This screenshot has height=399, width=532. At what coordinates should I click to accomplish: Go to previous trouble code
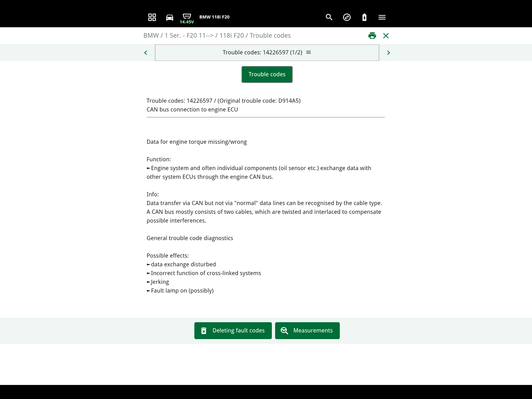point(145,53)
